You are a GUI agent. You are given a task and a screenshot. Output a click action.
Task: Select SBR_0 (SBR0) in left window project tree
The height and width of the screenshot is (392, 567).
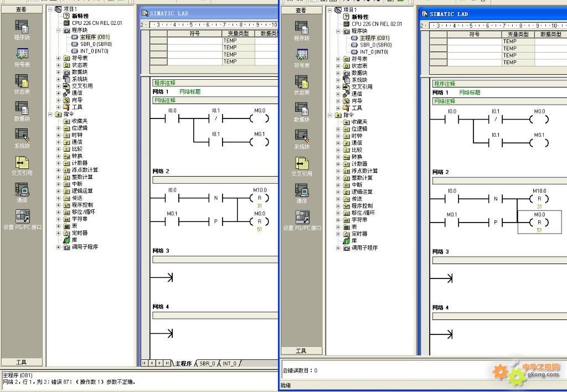(x=96, y=44)
